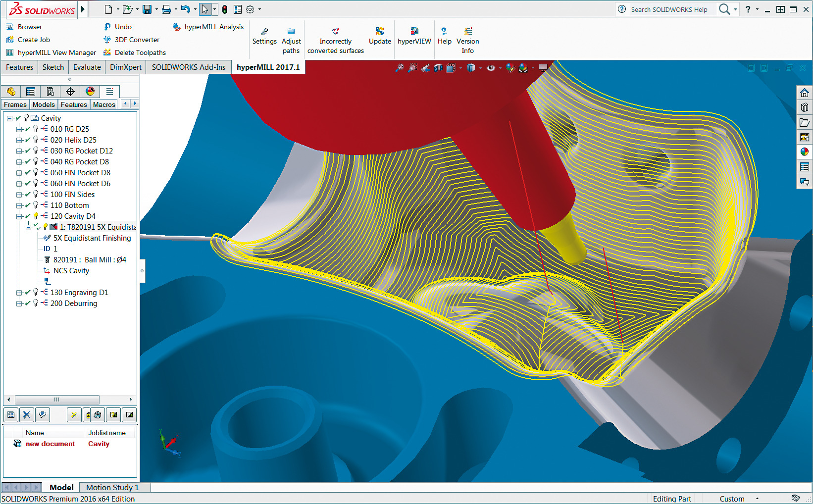Collapse the T820191 5X Equidistant entry
Screen dimensions: 813x504
pos(28,227)
